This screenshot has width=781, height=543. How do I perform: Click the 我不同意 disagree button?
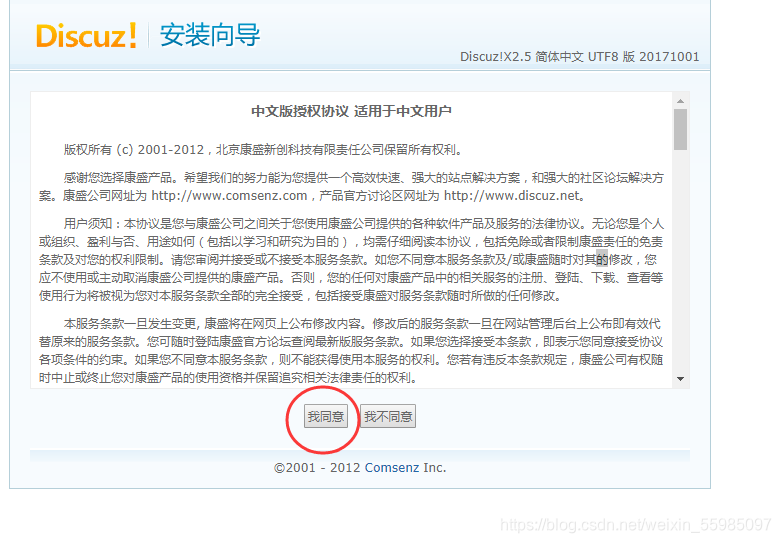click(x=388, y=416)
